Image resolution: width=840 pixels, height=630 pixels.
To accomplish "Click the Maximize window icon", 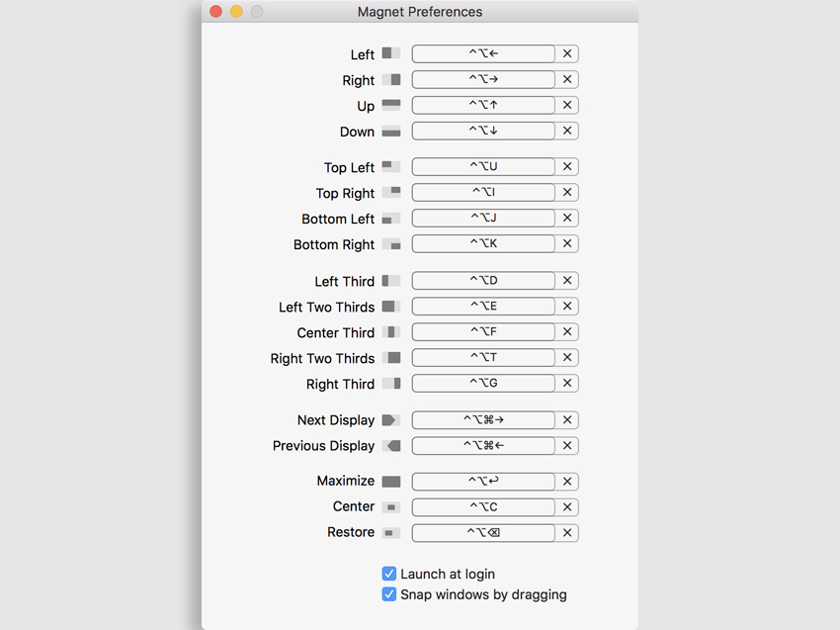I will point(391,482).
